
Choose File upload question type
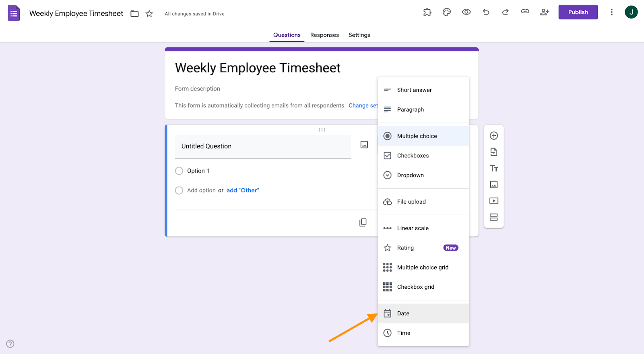coord(423,202)
